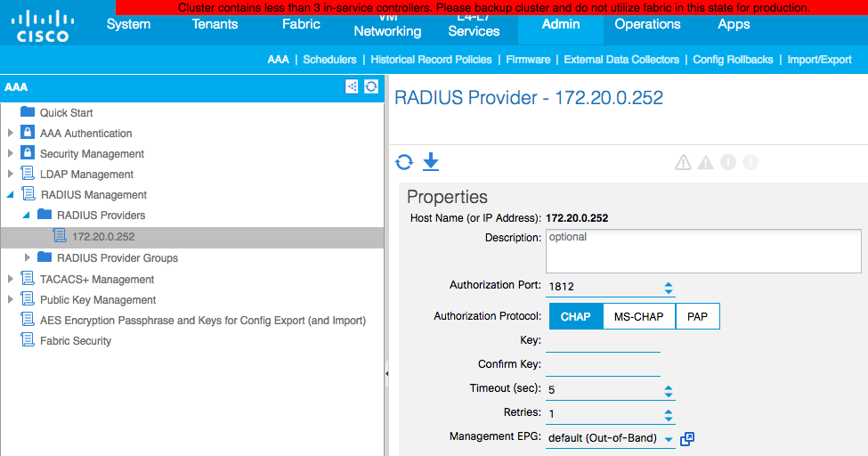Select Fabric Security tree item

[76, 341]
